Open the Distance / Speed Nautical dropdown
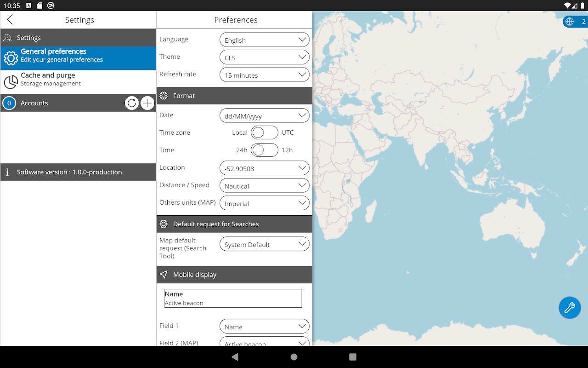 click(265, 186)
